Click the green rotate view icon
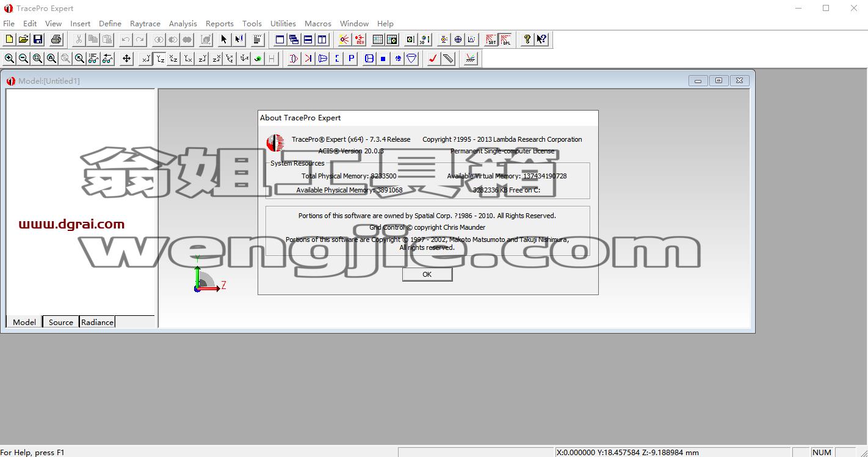 click(258, 59)
